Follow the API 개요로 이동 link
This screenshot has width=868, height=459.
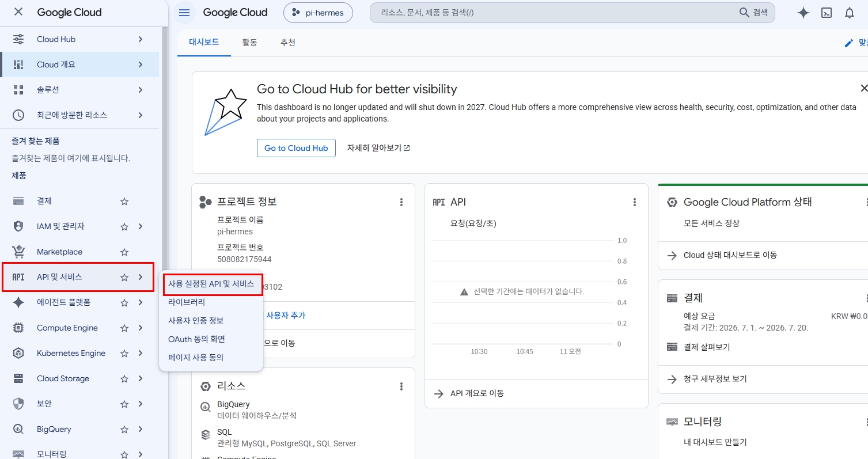pyautogui.click(x=477, y=393)
